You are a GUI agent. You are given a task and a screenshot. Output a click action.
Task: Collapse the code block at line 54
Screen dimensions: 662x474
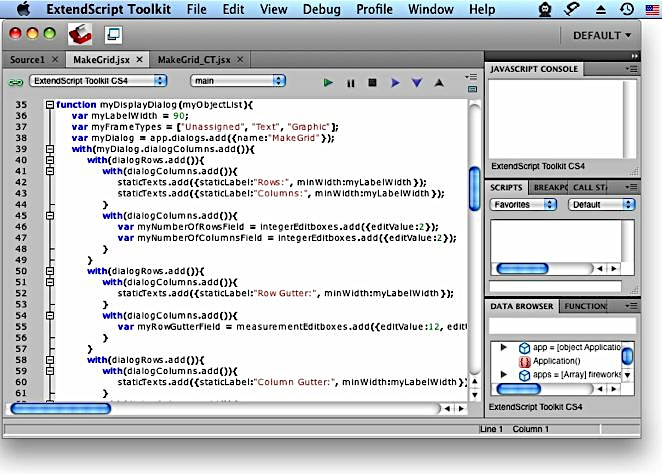coord(50,315)
